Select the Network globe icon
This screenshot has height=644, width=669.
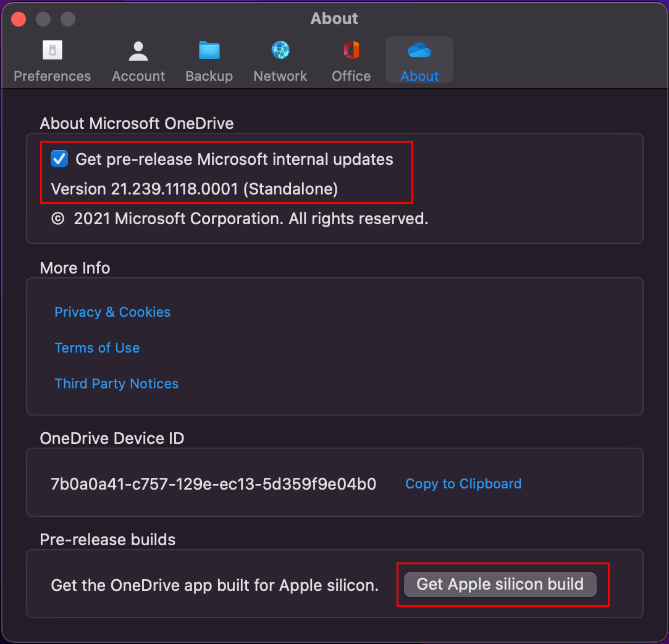[280, 50]
